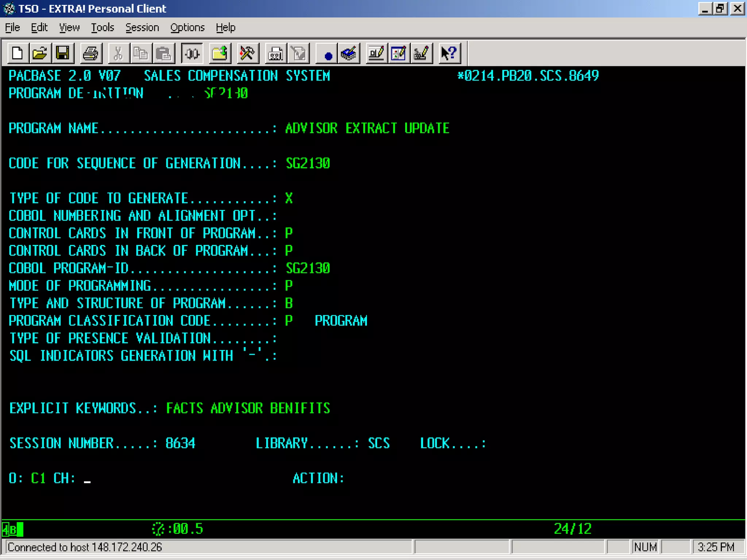Click the CONTROL CARDS IN FRONT value P
747x560 pixels.
[289, 233]
